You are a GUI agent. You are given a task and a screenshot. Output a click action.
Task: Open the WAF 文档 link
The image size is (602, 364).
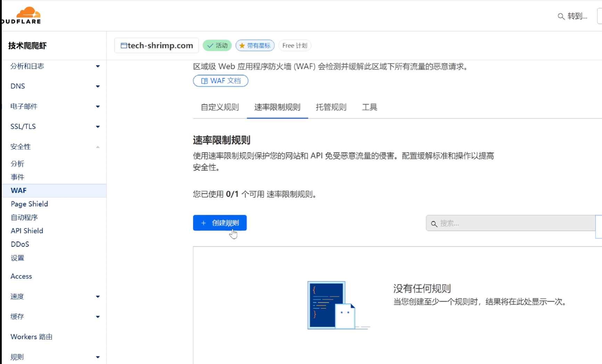pyautogui.click(x=220, y=81)
